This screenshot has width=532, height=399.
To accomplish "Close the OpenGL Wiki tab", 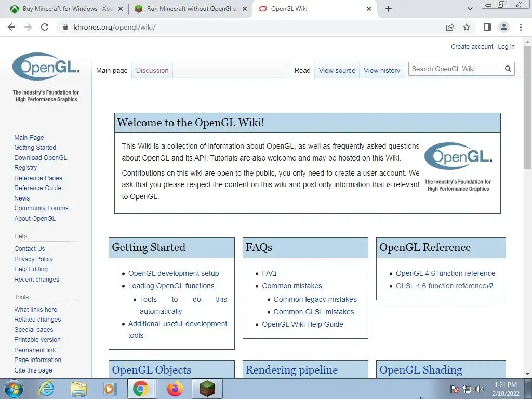I will coord(369,9).
